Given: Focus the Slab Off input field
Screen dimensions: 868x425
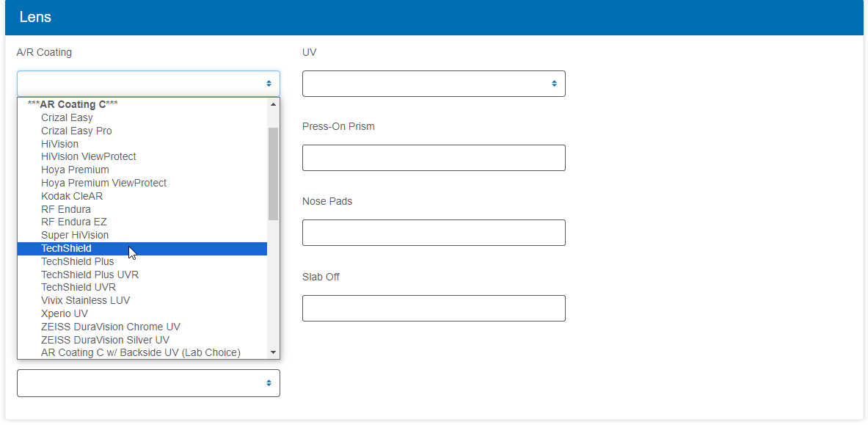Looking at the screenshot, I should tap(434, 308).
